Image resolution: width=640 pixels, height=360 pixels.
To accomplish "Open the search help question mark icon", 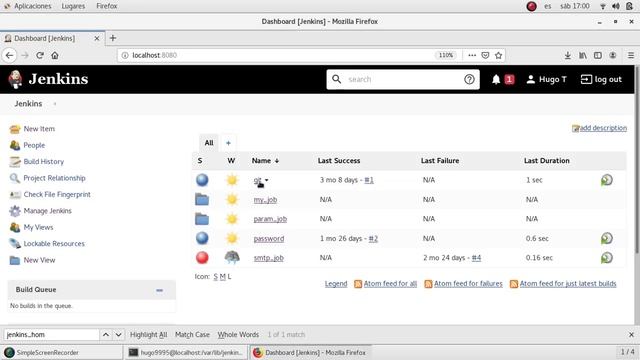I will (x=469, y=79).
